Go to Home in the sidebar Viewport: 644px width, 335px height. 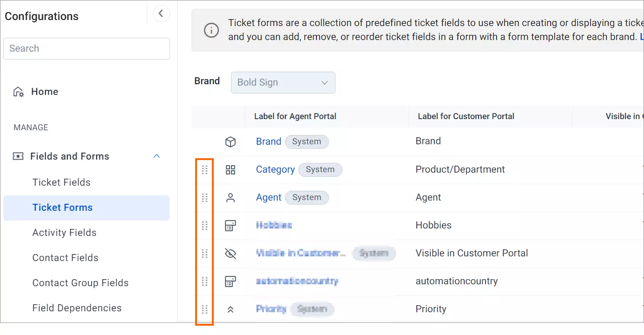tap(45, 92)
